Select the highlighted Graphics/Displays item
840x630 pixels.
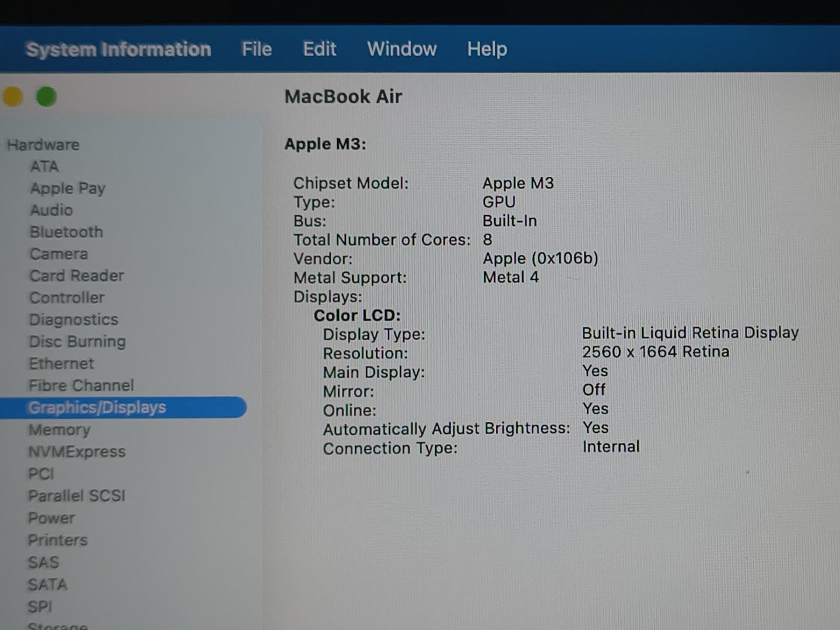pyautogui.click(x=97, y=407)
